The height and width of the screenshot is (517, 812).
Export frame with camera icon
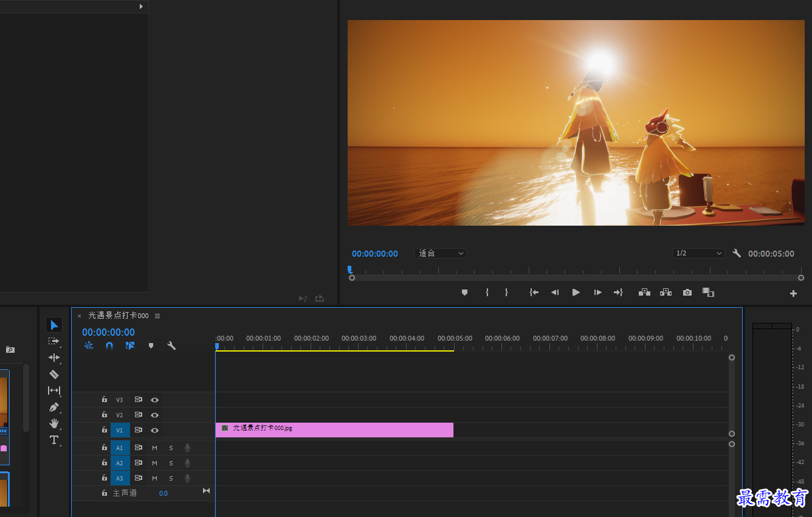click(x=687, y=293)
